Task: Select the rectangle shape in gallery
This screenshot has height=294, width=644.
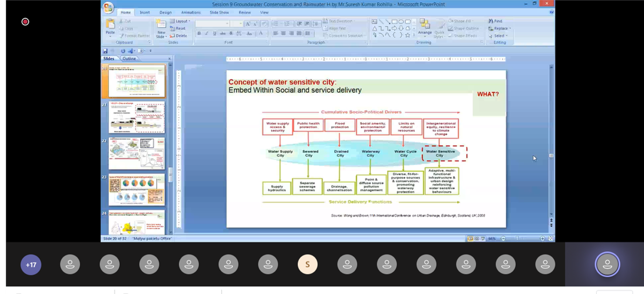Action: (x=394, y=21)
